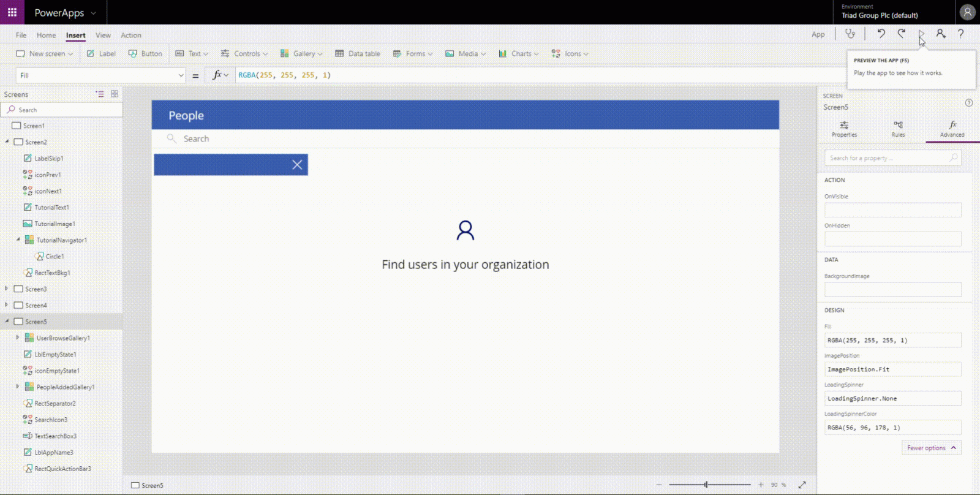Insert a Button control
Viewport: 980px width, 495px height.
coord(145,54)
